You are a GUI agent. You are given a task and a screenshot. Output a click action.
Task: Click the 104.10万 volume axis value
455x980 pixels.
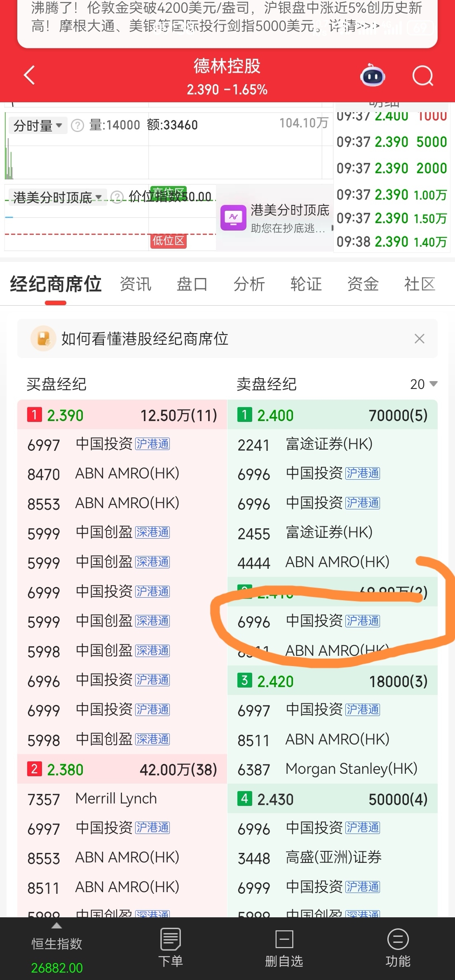click(304, 122)
